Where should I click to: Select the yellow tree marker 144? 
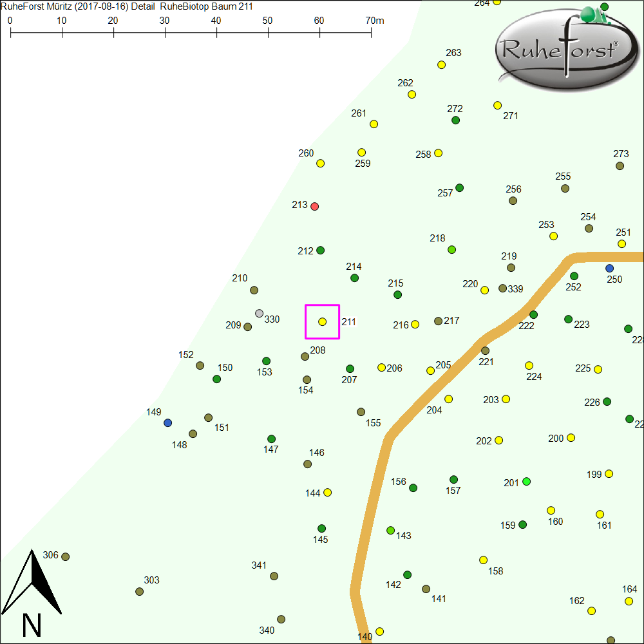(327, 493)
